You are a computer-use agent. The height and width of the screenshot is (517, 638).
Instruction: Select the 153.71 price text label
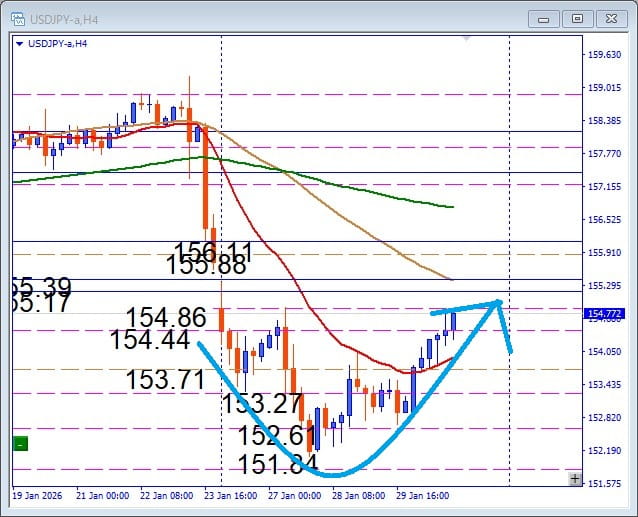165,379
